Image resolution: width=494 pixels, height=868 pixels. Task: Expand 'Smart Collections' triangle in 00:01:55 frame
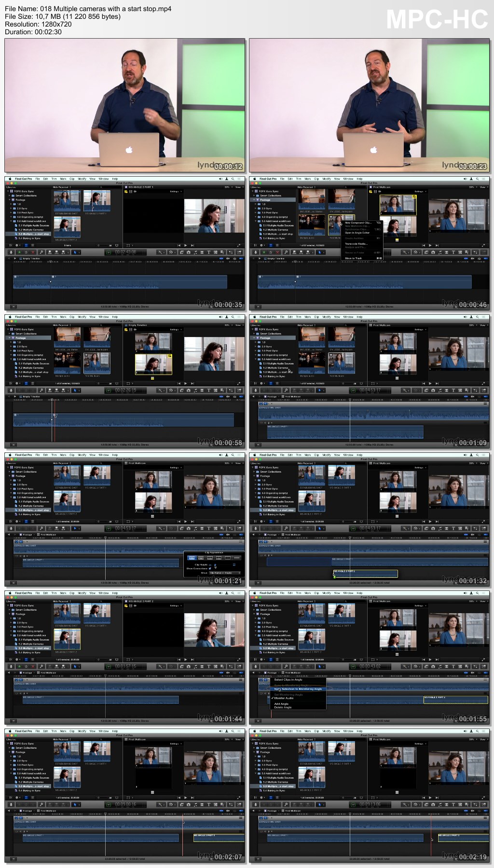point(254,610)
